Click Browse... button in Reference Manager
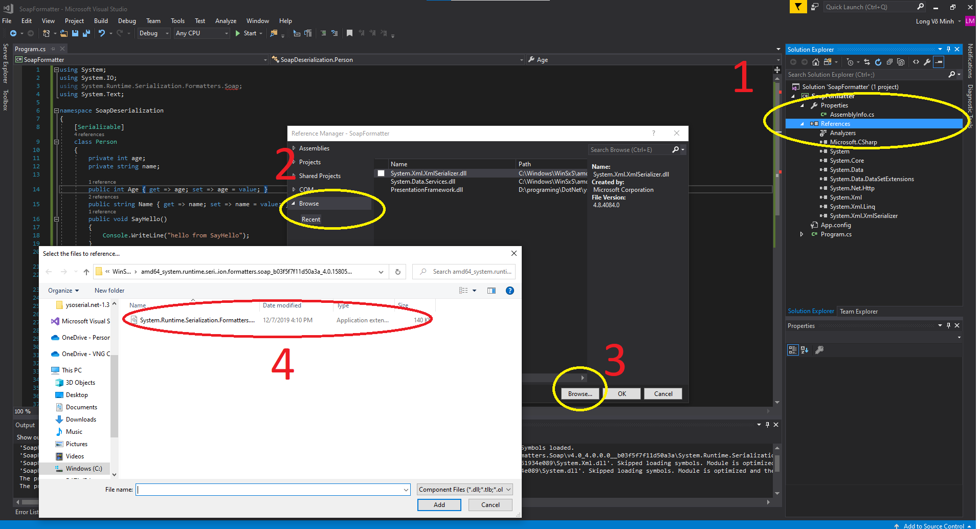 [580, 394]
